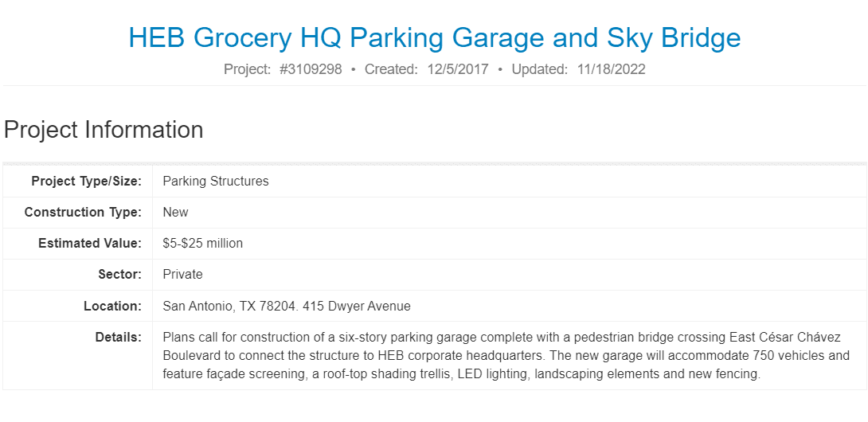Image resolution: width=868 pixels, height=422 pixels.
Task: Click the HEB Grocery HQ Parking Garage title
Action: tap(434, 37)
